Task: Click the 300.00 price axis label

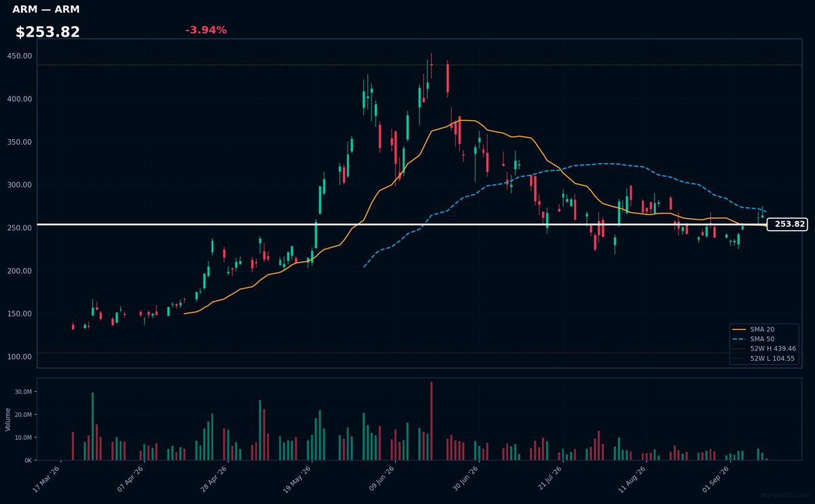Action: tap(20, 185)
